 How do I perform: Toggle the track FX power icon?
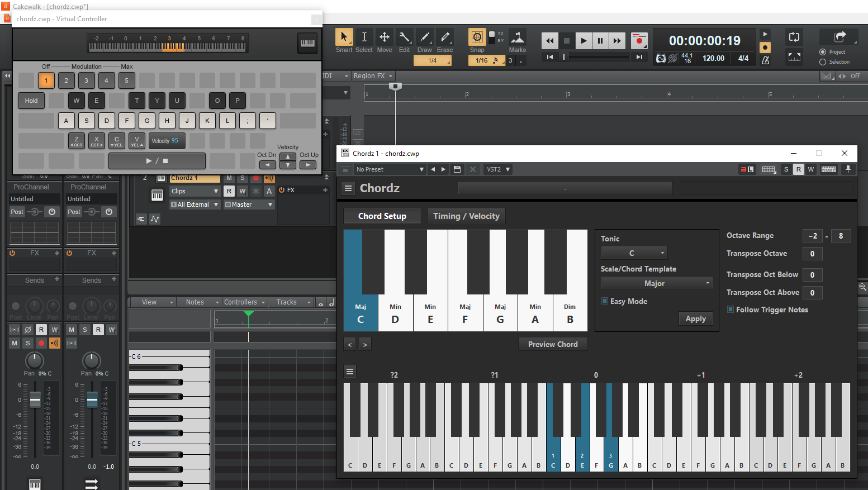[282, 190]
